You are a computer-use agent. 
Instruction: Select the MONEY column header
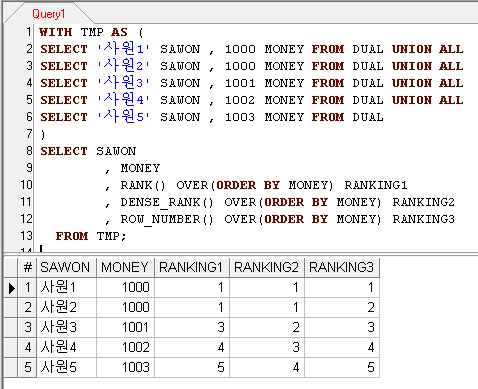[125, 267]
